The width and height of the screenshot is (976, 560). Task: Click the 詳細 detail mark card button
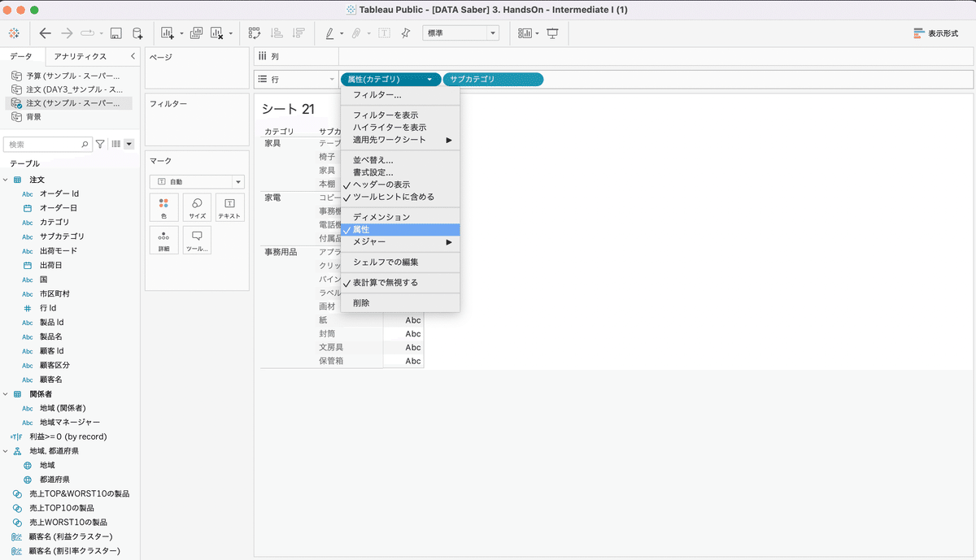(163, 241)
